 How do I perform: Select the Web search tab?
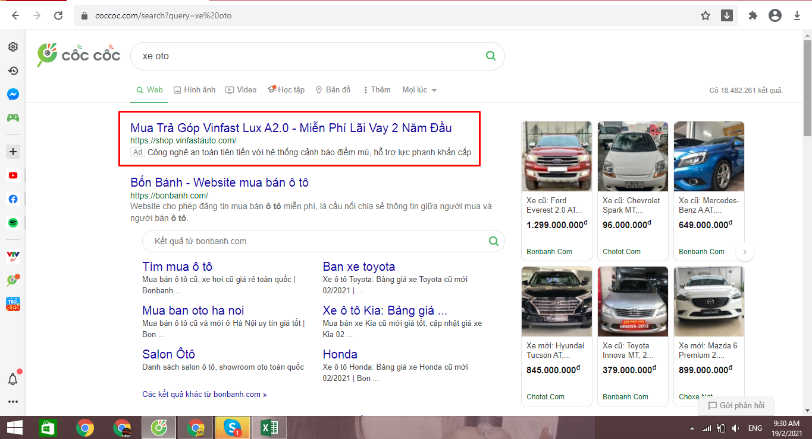tap(149, 90)
